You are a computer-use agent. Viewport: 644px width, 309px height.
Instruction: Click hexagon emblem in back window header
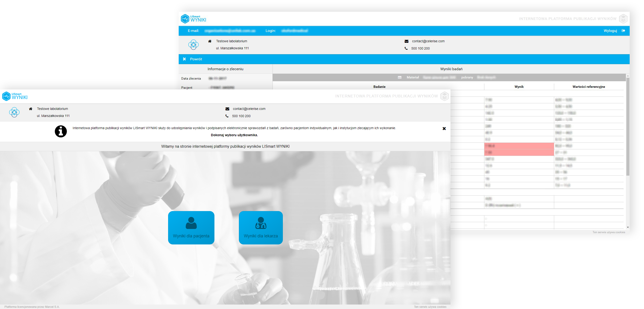click(623, 19)
